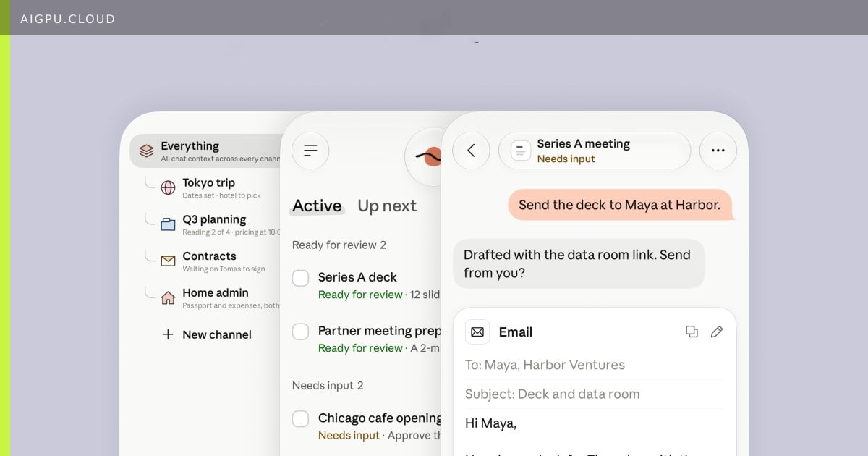Check the Partner meeting prep checkbox

[301, 332]
